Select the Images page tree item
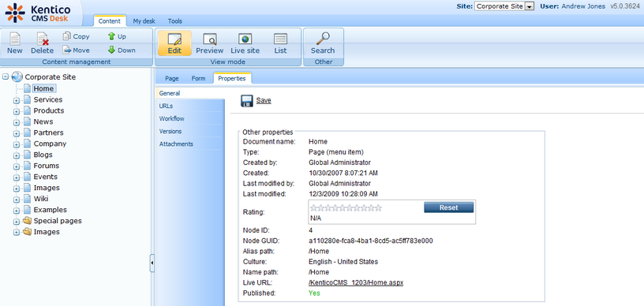Image resolution: width=644 pixels, height=306 pixels. pos(47,188)
